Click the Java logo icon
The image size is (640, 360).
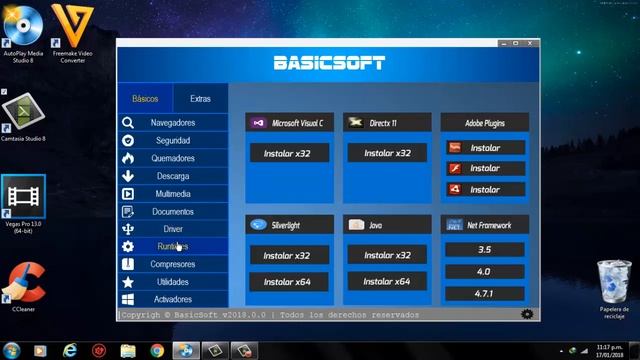tap(356, 224)
